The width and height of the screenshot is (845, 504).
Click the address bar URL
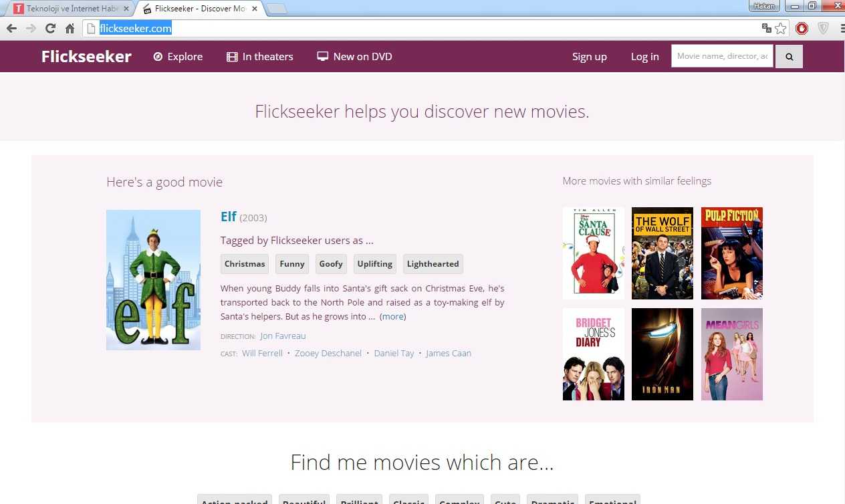click(x=136, y=28)
